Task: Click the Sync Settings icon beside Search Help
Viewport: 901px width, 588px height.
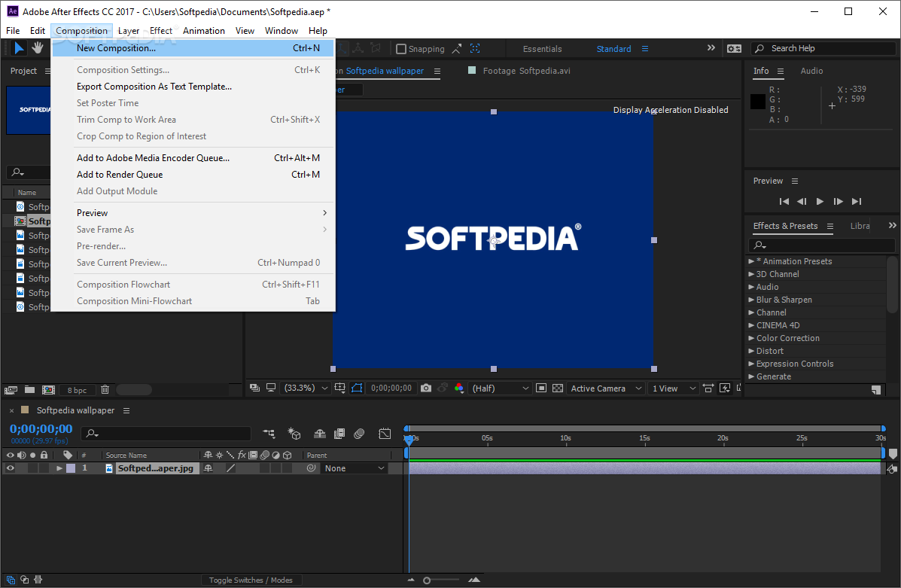Action: (734, 49)
